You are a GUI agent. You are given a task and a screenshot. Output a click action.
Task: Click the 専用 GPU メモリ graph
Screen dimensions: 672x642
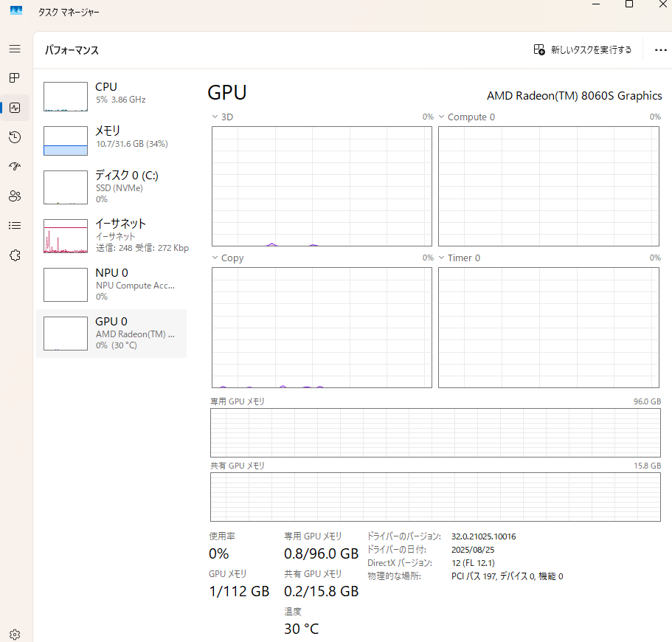click(x=435, y=432)
